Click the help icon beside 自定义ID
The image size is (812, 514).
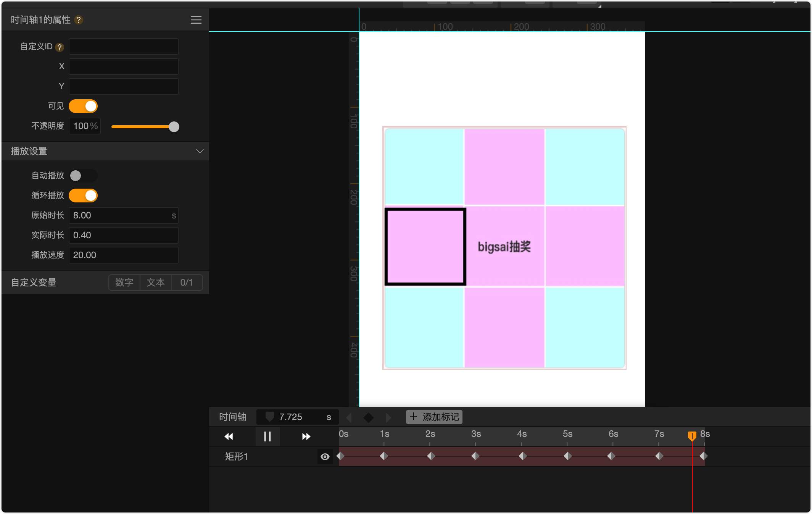59,47
